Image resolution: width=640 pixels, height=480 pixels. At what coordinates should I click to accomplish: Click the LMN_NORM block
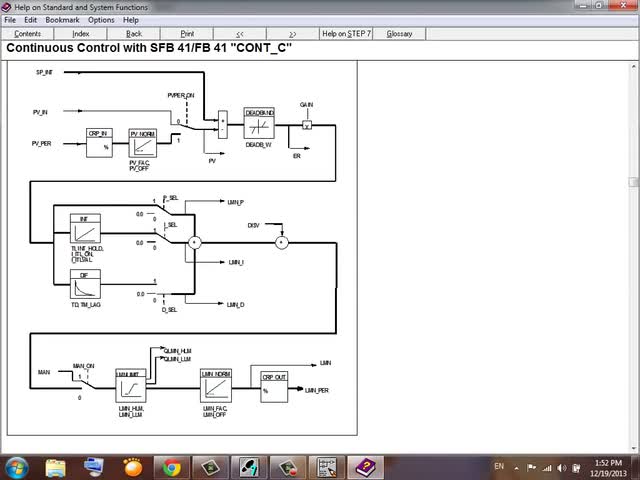pos(216,385)
